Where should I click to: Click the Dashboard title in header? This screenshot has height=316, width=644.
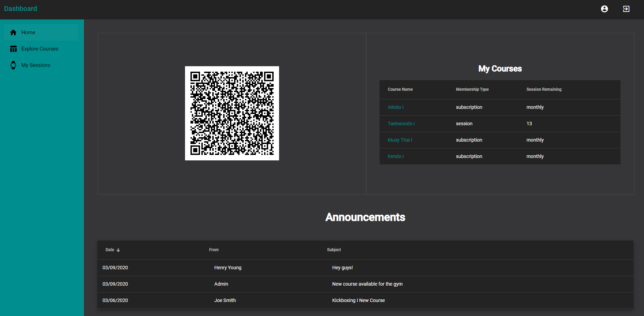(20, 9)
